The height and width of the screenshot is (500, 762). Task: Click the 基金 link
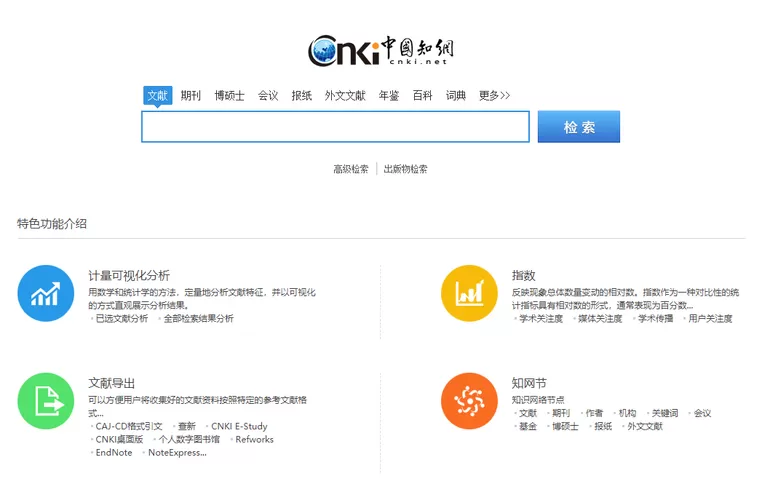(528, 427)
